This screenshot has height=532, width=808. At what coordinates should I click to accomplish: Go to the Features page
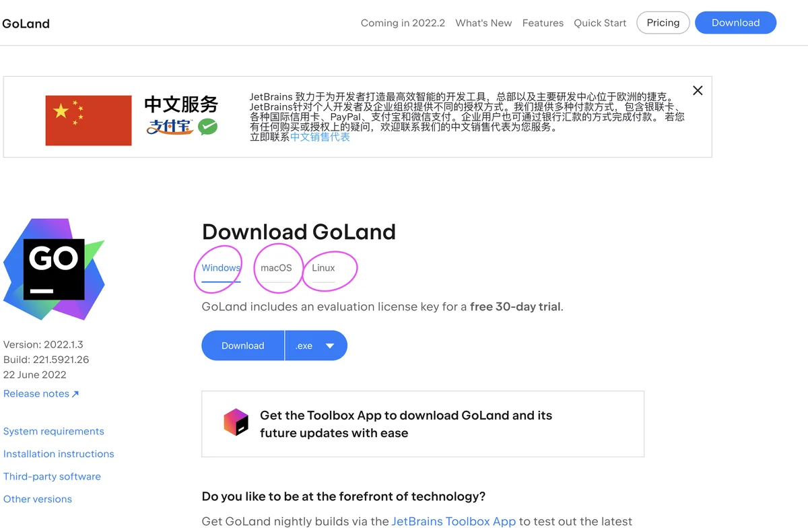click(x=543, y=23)
